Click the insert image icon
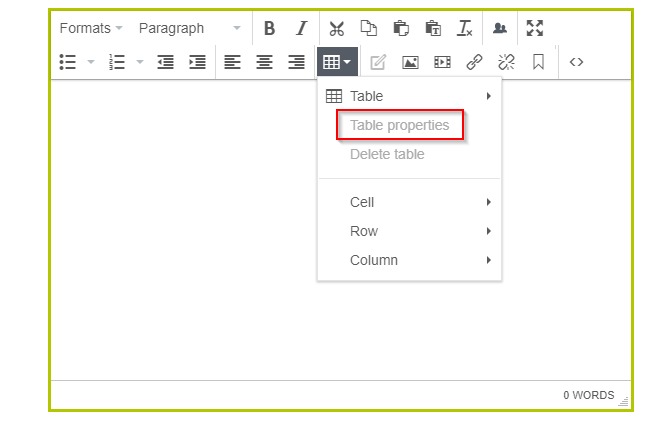This screenshot has width=651, height=423. click(x=410, y=62)
